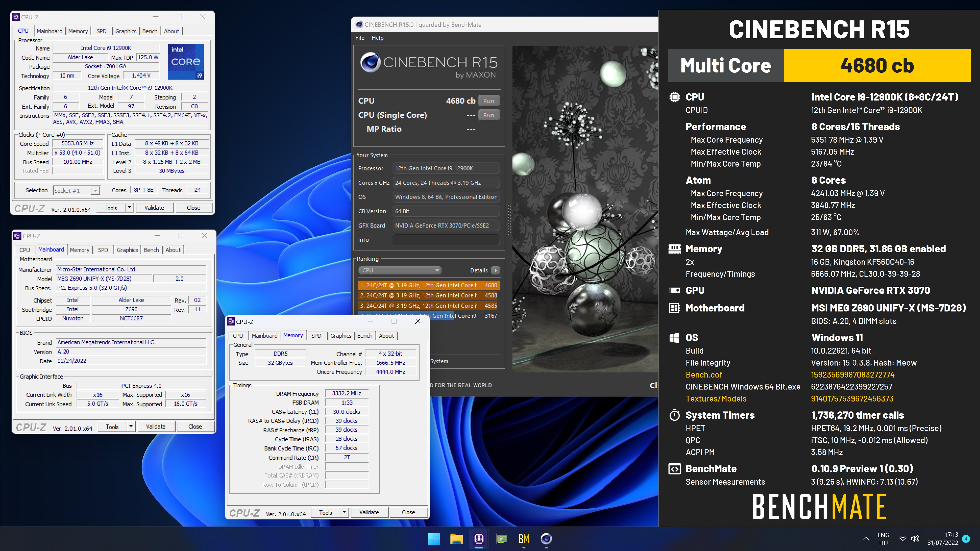Open Windows Start menu
Image resolution: width=980 pixels, height=551 pixels.
pyautogui.click(x=434, y=539)
